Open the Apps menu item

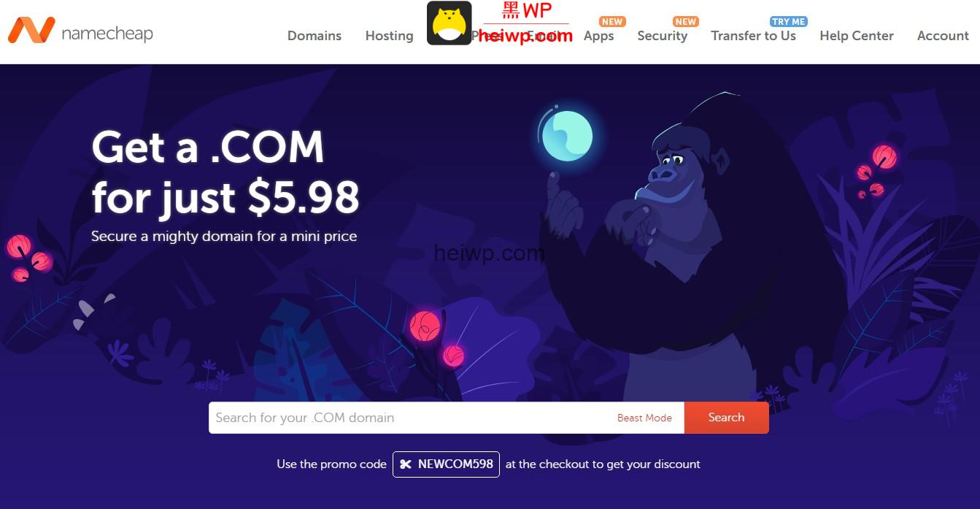pos(598,36)
